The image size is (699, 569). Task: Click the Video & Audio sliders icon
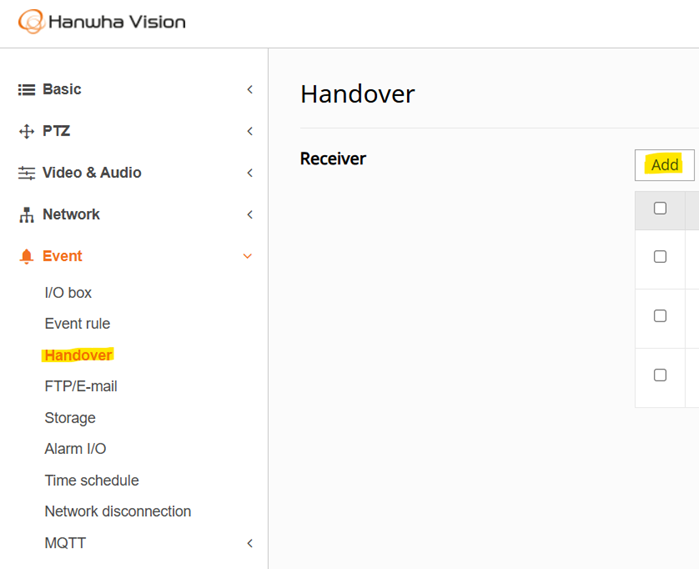coord(26,173)
